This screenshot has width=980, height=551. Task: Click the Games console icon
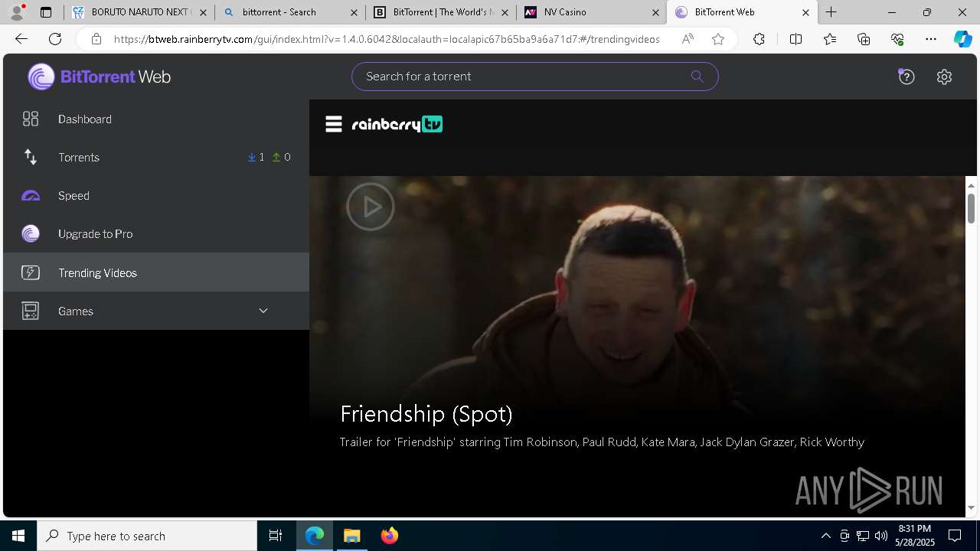31,311
